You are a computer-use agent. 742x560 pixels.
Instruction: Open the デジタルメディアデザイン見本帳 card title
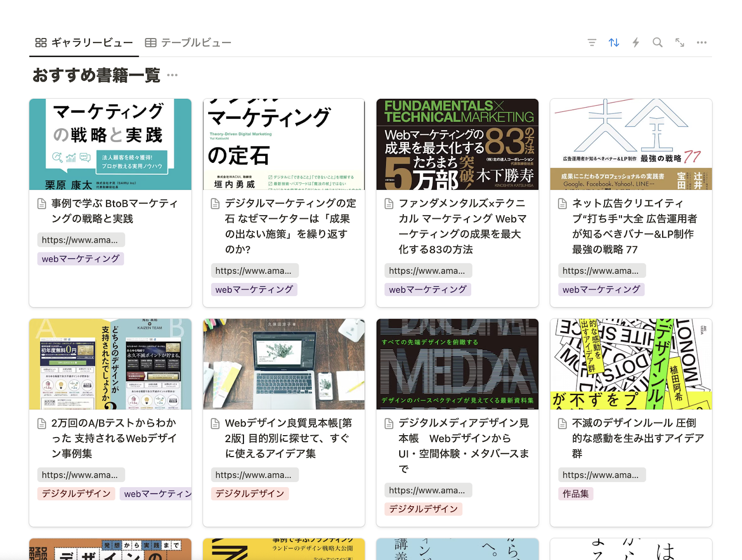pyautogui.click(x=464, y=446)
